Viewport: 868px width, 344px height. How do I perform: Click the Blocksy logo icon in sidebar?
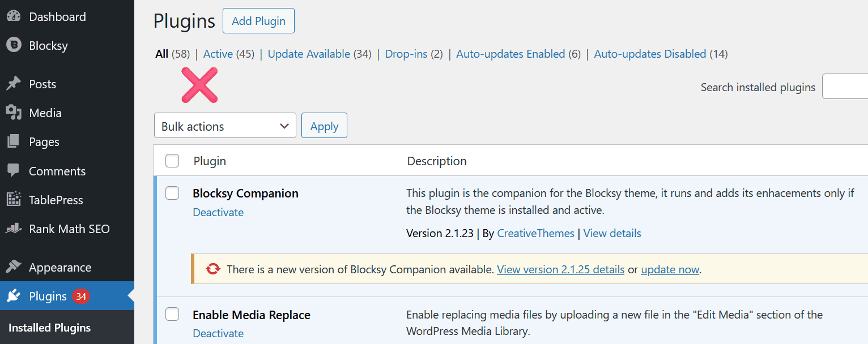click(14, 45)
